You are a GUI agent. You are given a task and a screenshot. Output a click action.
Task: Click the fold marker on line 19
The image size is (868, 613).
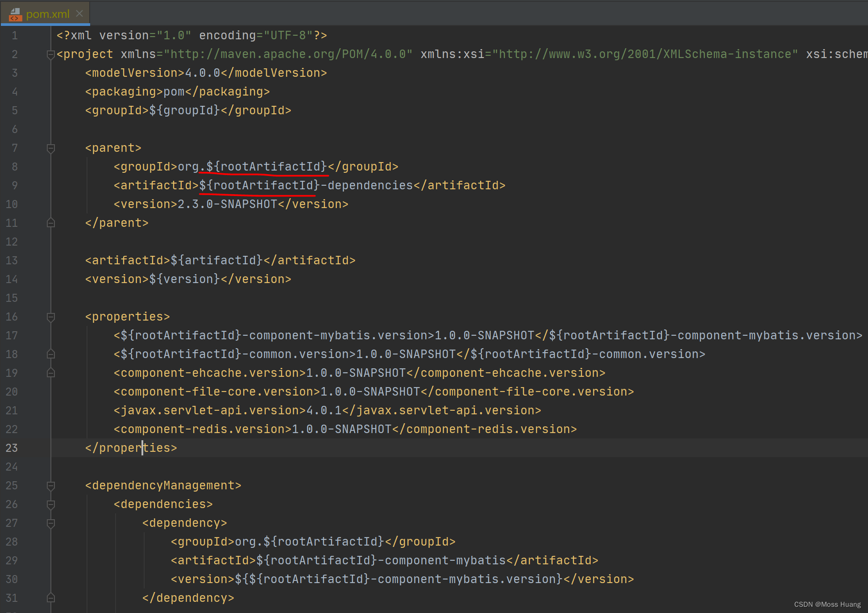tap(51, 373)
